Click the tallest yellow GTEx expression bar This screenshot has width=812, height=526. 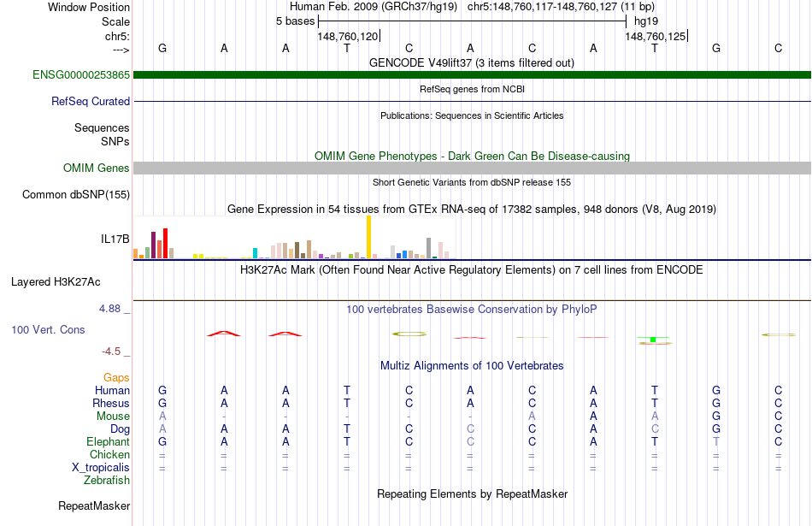[368, 237]
